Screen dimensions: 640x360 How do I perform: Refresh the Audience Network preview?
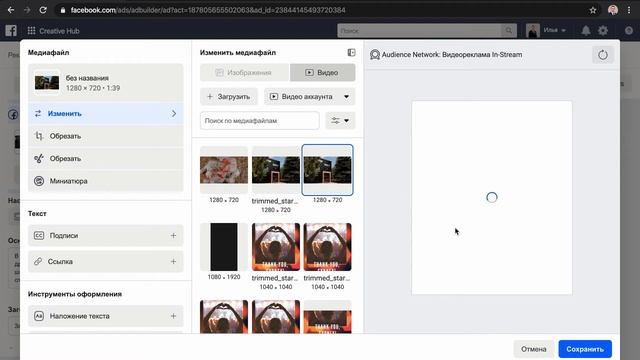coord(603,55)
